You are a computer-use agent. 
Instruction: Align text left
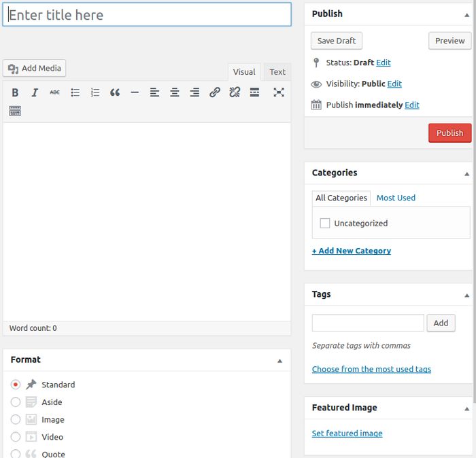(154, 92)
